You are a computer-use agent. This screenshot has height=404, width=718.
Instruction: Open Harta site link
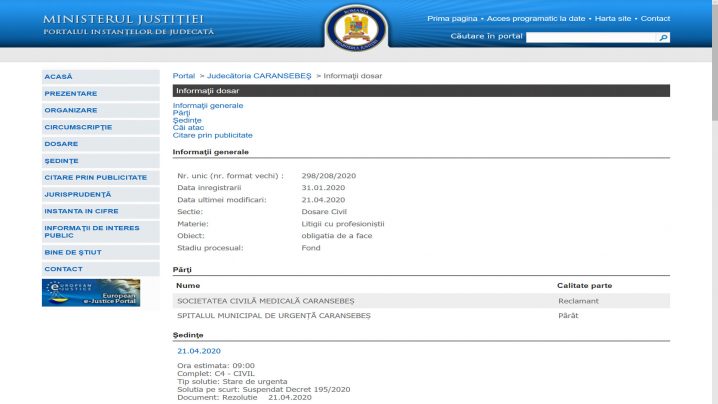click(613, 19)
